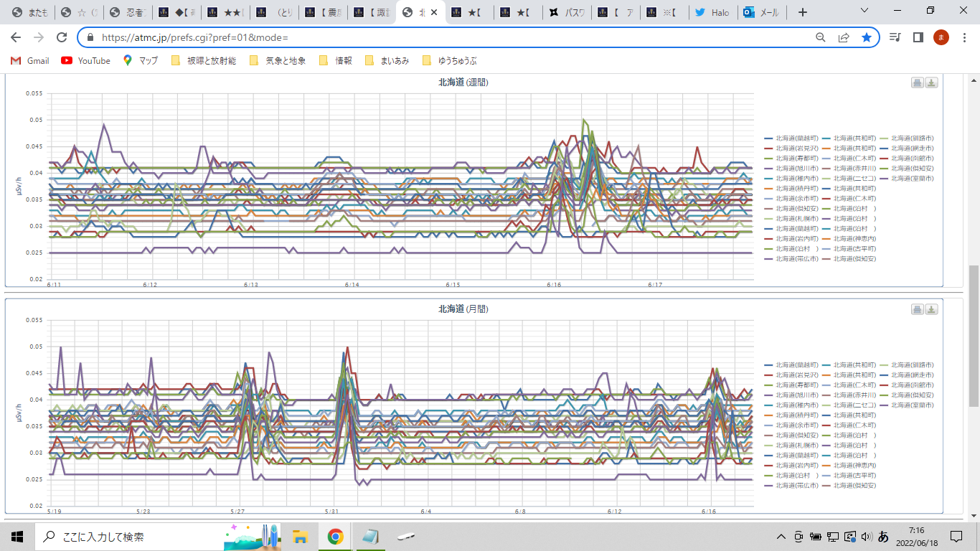Image resolution: width=980 pixels, height=551 pixels.
Task: Open the YouTube bookmark
Action: (x=86, y=61)
